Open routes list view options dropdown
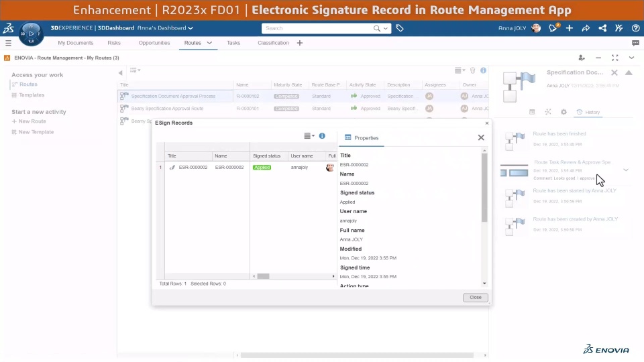 pos(460,70)
